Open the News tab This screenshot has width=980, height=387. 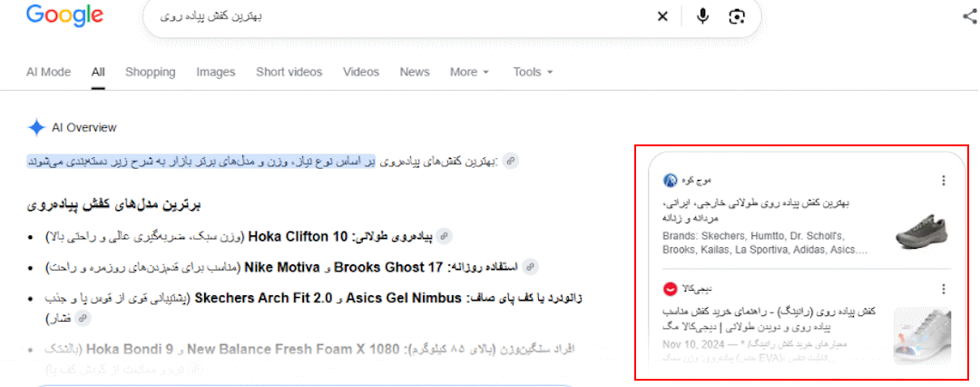tap(415, 72)
